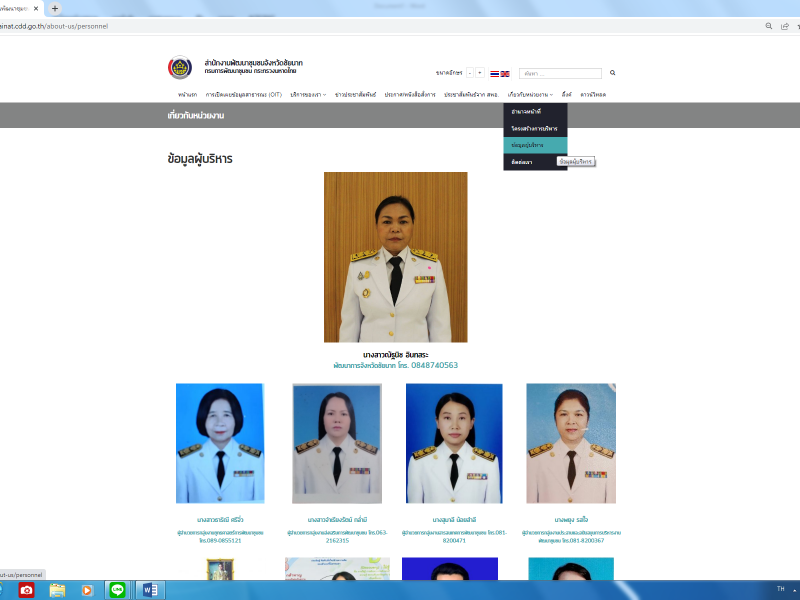Screen dimensions: 800x600
Task: Switch language using the Thai flag
Action: (494, 74)
